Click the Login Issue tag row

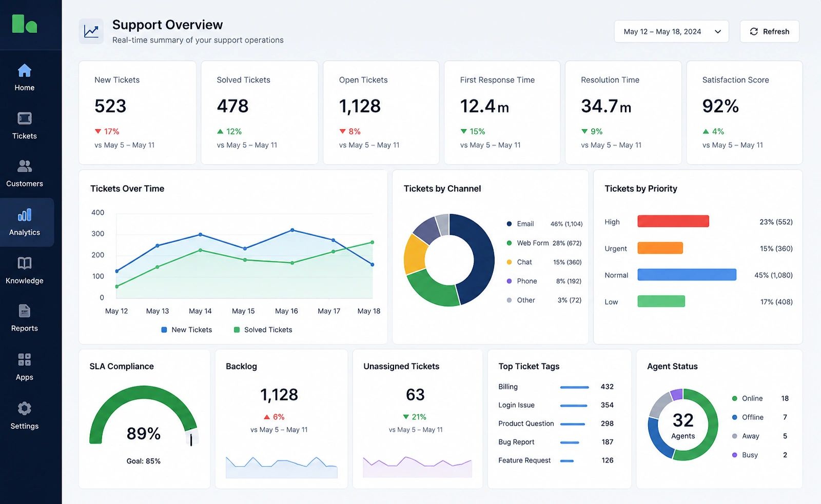click(556, 405)
